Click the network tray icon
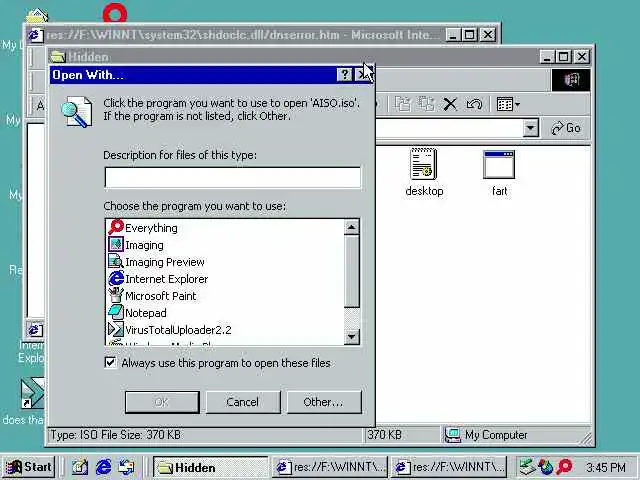Viewport: 640px width, 480px height. tap(527, 467)
